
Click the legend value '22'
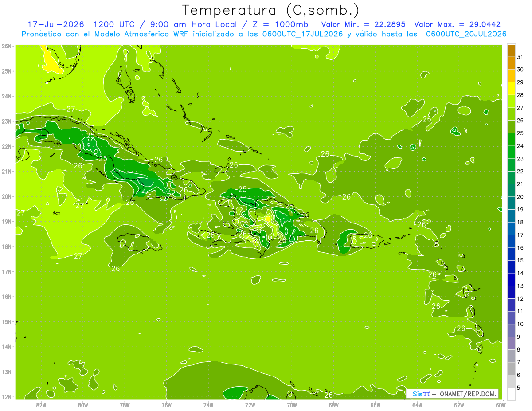[x=520, y=172]
